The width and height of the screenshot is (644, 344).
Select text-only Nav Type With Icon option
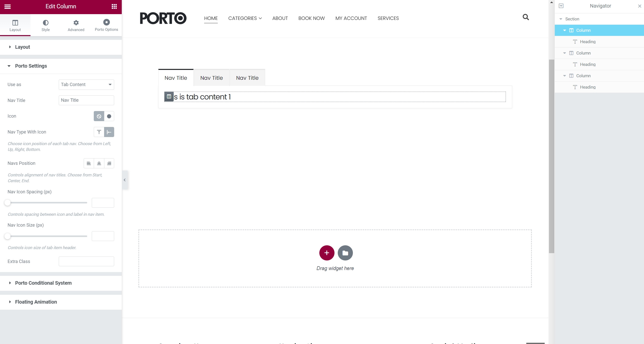pos(99,132)
